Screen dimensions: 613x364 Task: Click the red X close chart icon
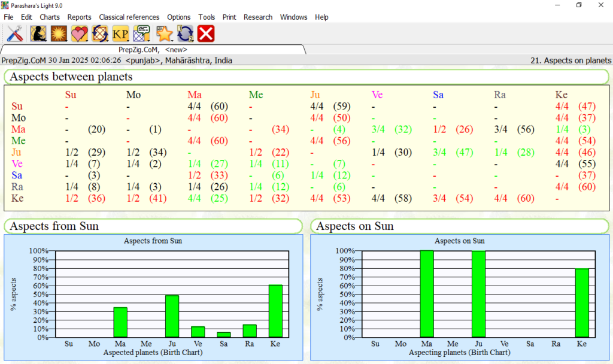pyautogui.click(x=206, y=34)
